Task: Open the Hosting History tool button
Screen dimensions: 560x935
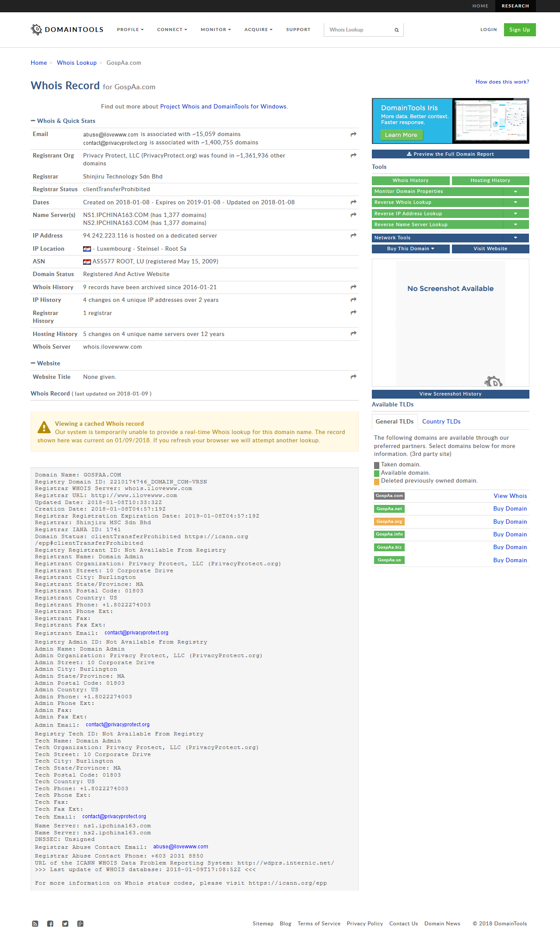Action: coord(490,180)
